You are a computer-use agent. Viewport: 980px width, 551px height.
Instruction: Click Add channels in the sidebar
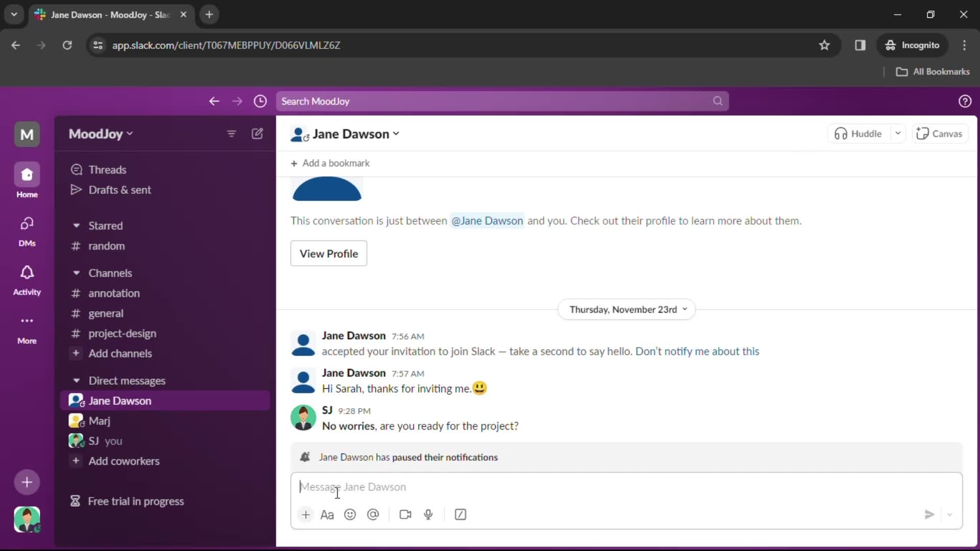pos(165,354)
